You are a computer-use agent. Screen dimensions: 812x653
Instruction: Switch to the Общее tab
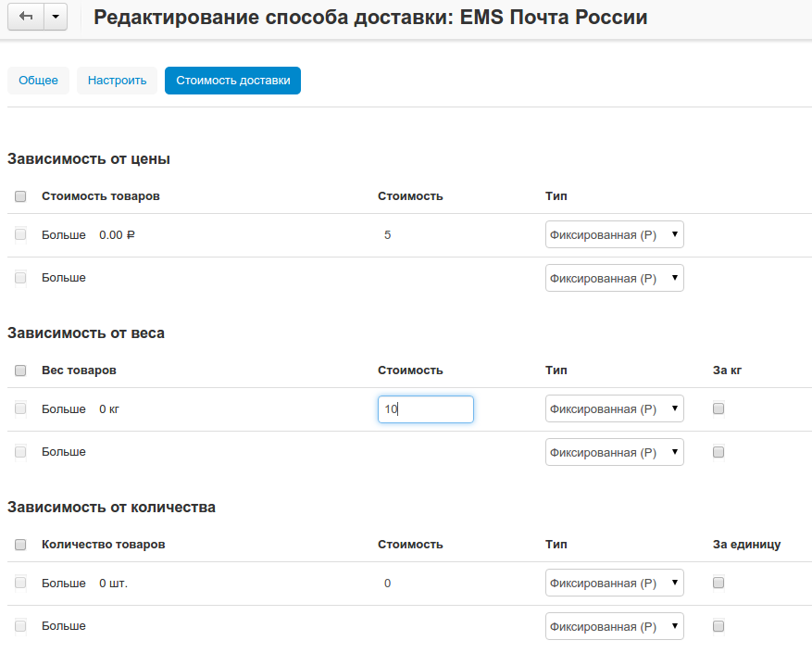(x=39, y=81)
